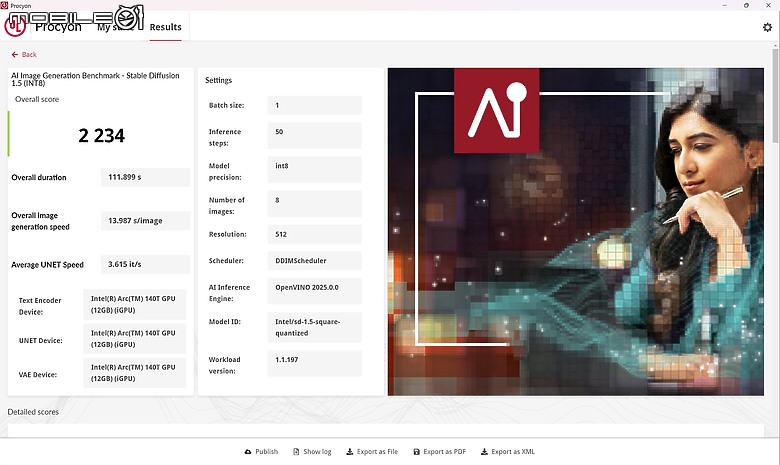Click the Show log document icon

click(296, 452)
